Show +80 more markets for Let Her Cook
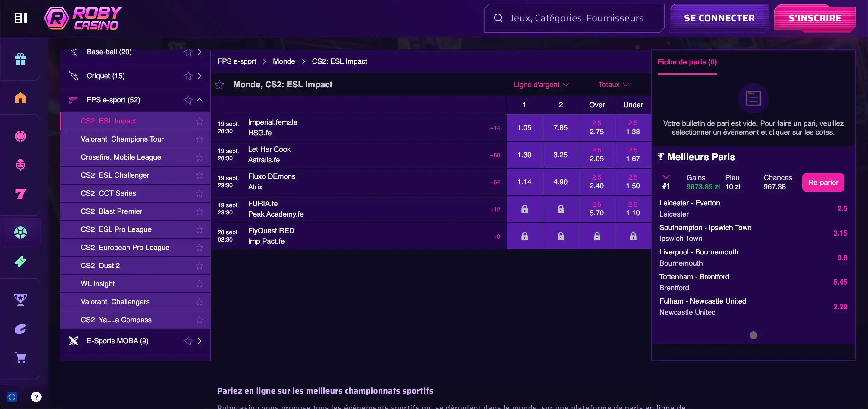 [495, 155]
